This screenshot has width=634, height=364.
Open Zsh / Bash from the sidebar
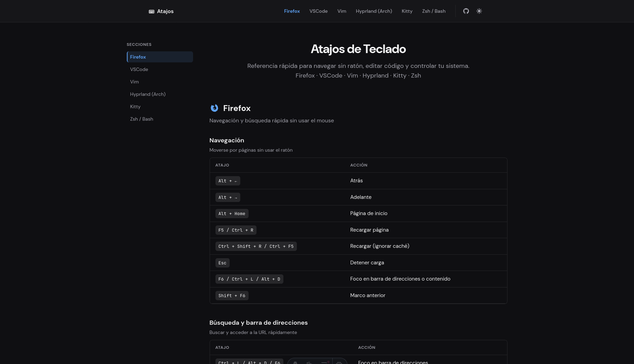(x=141, y=119)
